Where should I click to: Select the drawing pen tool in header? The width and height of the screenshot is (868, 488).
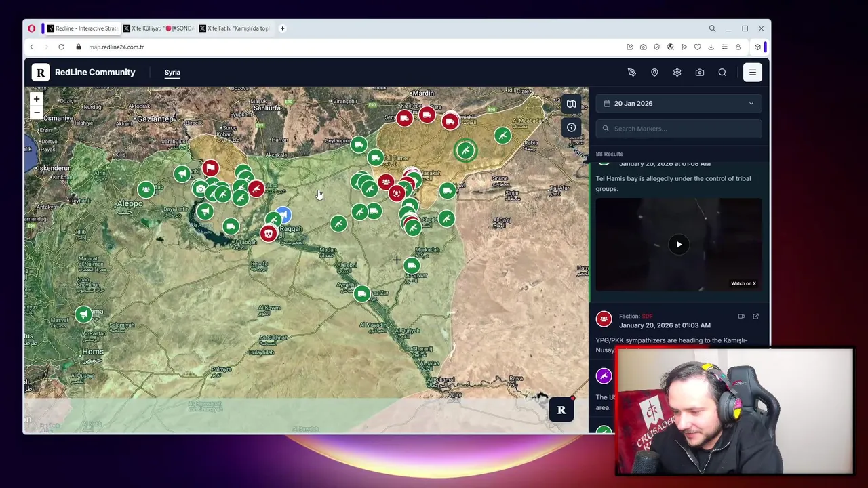(632, 72)
